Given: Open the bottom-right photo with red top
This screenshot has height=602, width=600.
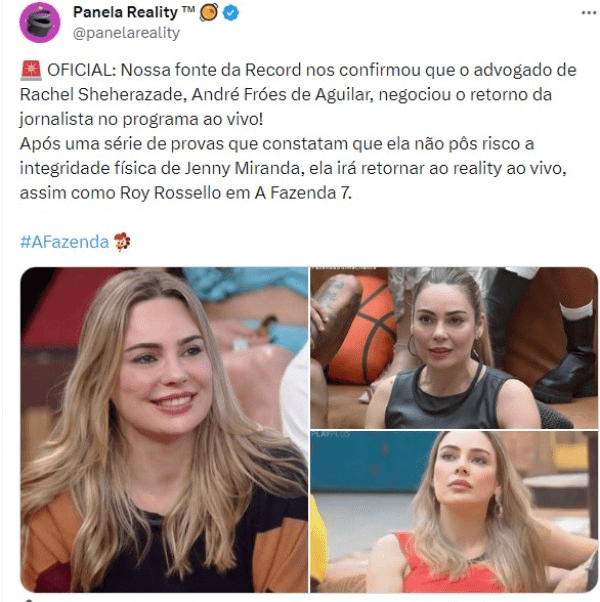Looking at the screenshot, I should pyautogui.click(x=454, y=512).
